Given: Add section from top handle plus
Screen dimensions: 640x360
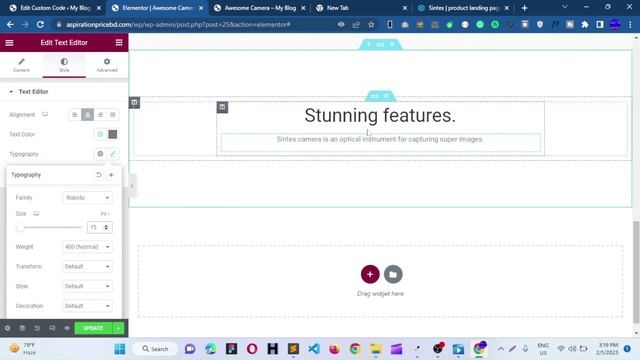Looking at the screenshot, I should [x=368, y=44].
